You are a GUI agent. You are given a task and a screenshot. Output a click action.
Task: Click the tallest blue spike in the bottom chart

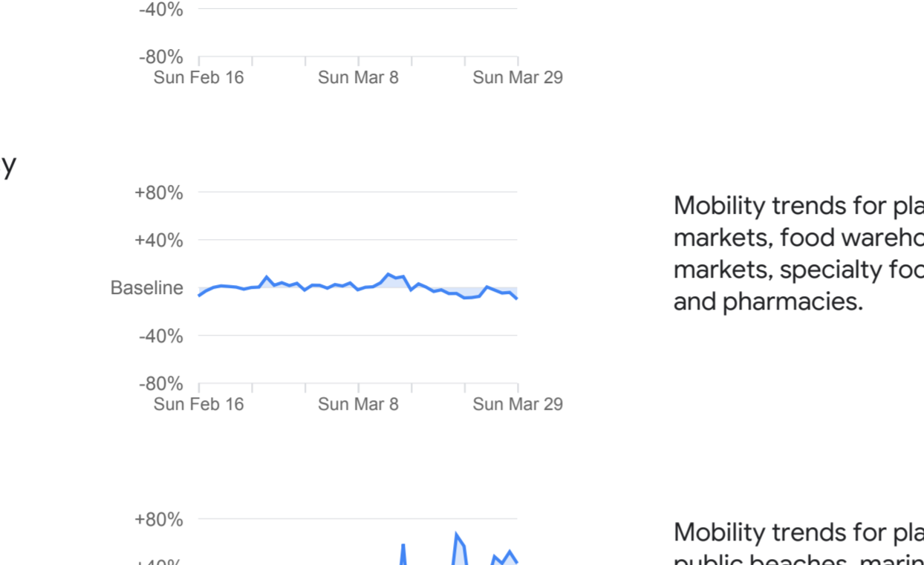point(456,535)
